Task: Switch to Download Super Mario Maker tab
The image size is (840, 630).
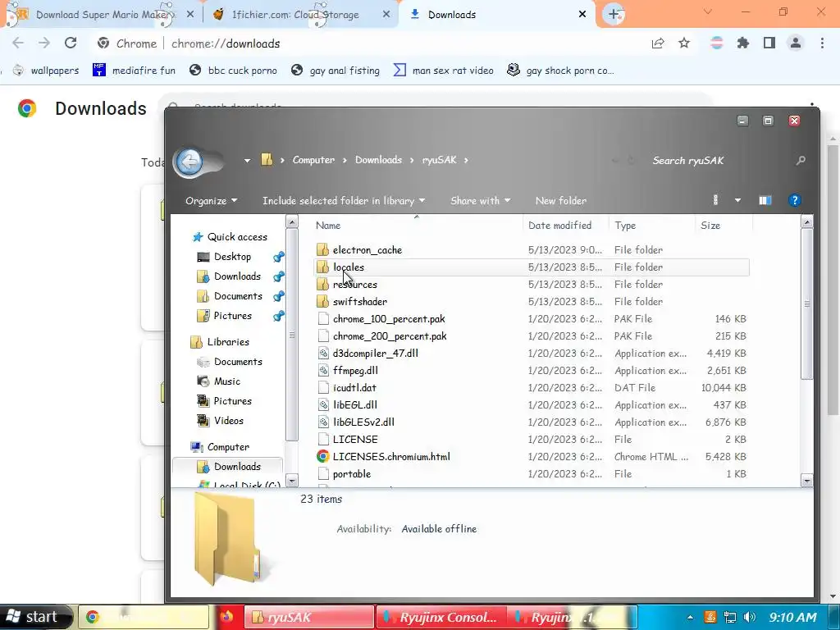Action: [100, 15]
